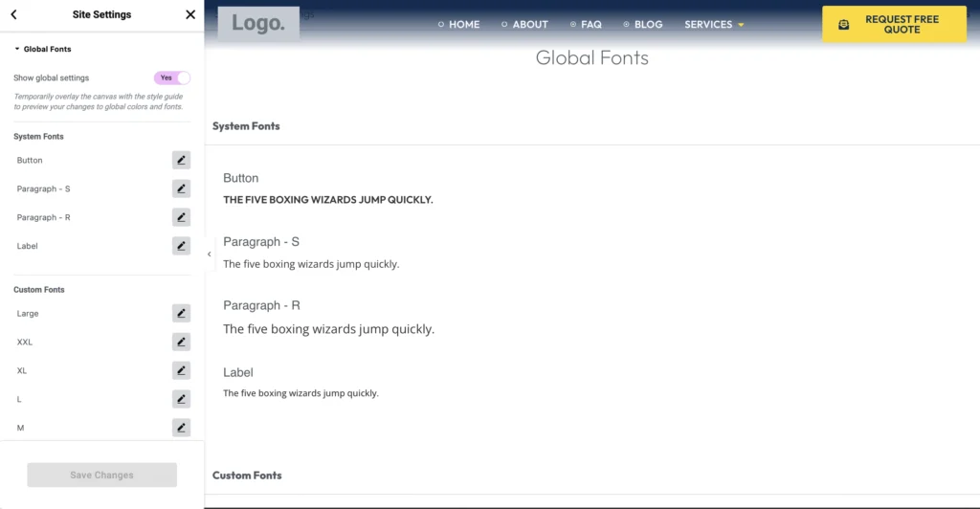
Task: Edit the Paragraph - R font
Action: [x=181, y=217]
